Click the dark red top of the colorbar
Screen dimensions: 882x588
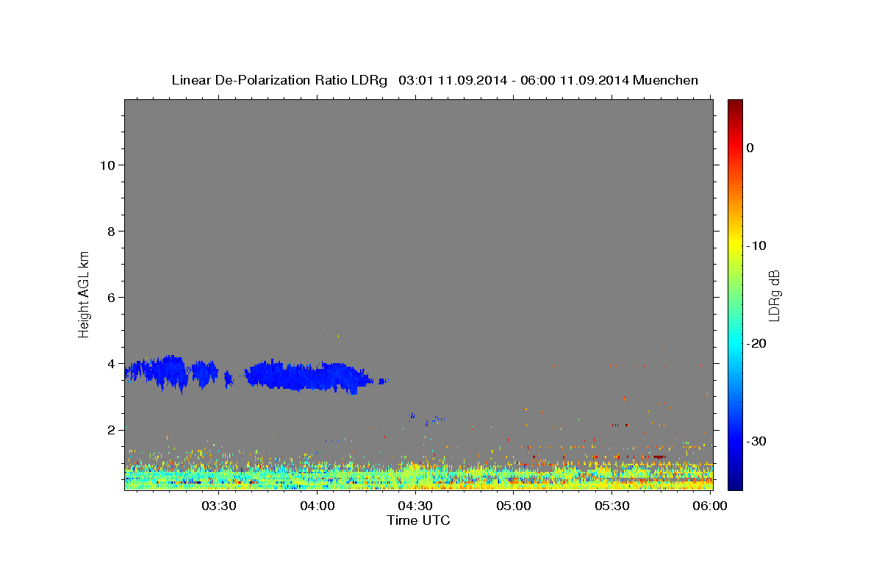[735, 107]
